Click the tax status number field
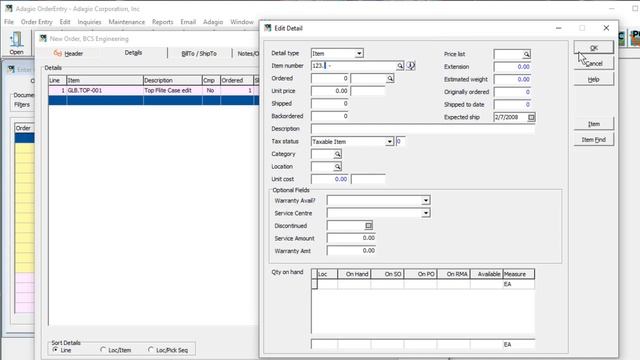 pos(400,142)
